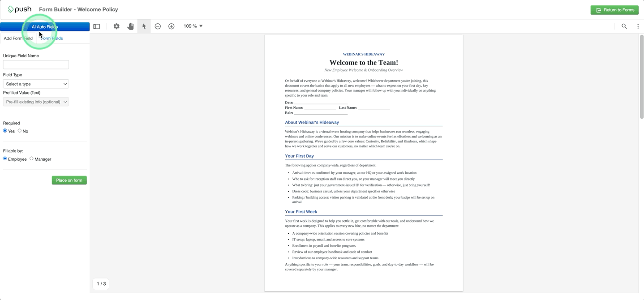Click Enrollment in payroll bullet line
The height and width of the screenshot is (300, 644).
324,246
